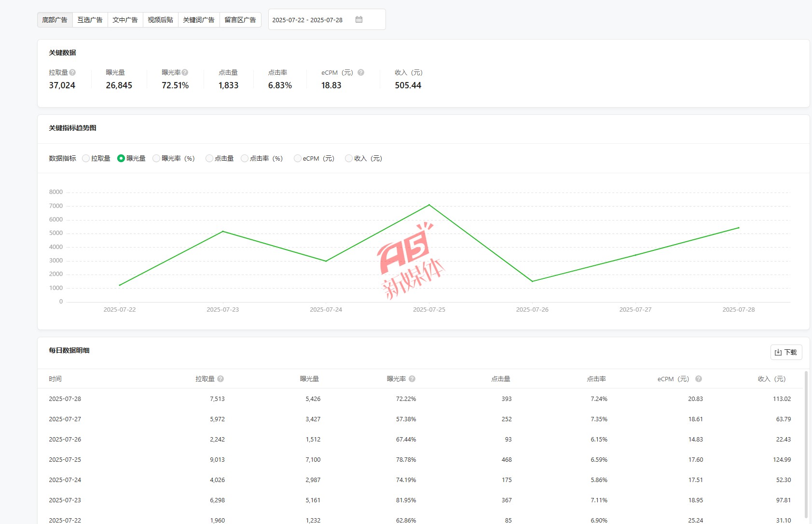Click 曝光率 cell 57.38%
812x524 pixels.
[406, 419]
